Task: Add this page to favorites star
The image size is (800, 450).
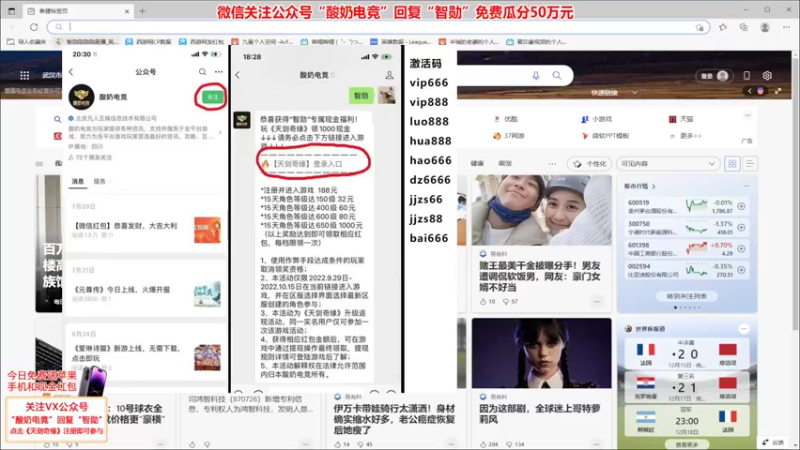Action: [699, 27]
